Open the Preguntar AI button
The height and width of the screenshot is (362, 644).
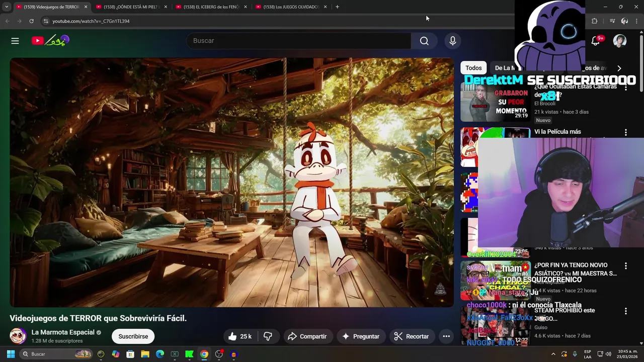360,336
